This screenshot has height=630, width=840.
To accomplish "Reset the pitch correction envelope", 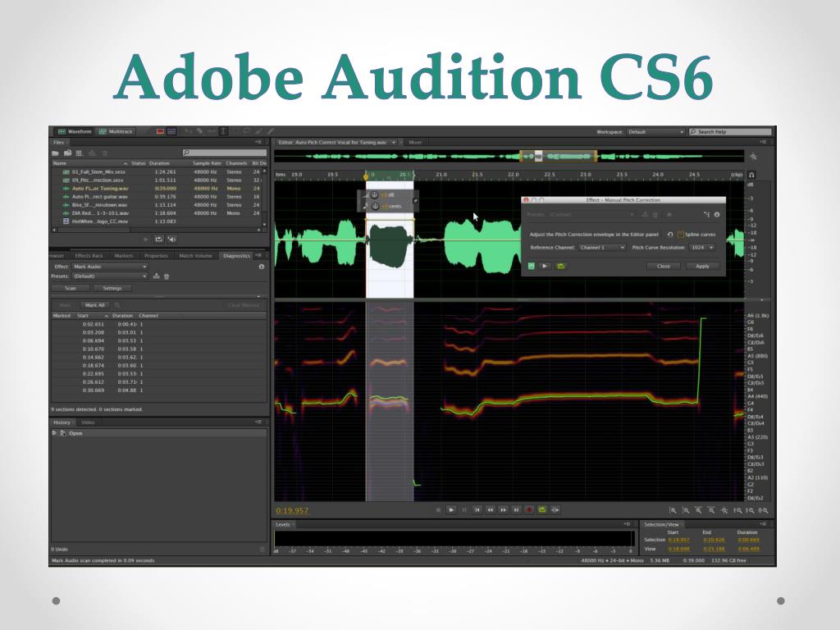I will 669,235.
